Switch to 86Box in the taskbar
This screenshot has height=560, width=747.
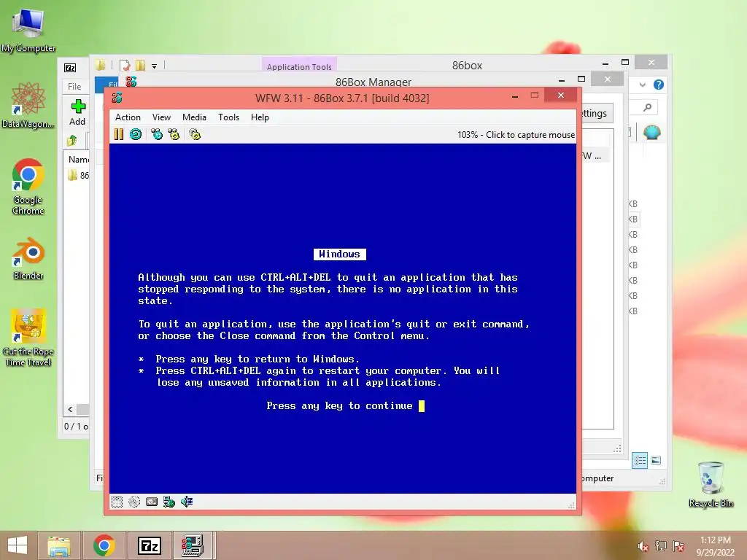(x=193, y=545)
